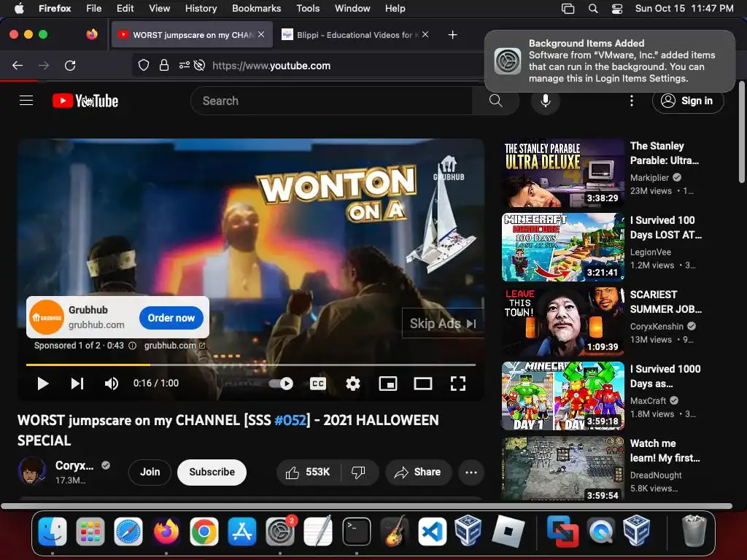Image resolution: width=747 pixels, height=560 pixels.
Task: Click the Grubhub Order now button
Action: pyautogui.click(x=171, y=318)
